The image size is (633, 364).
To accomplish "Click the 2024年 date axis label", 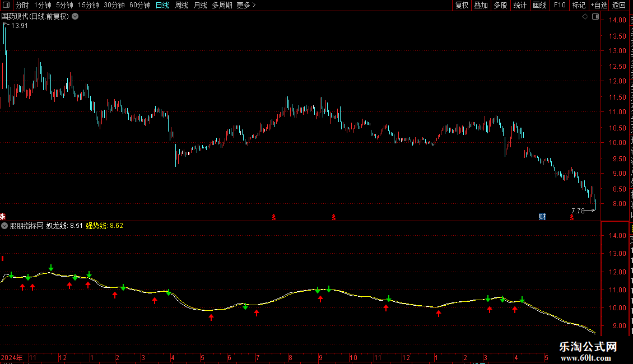I will 12,357.
